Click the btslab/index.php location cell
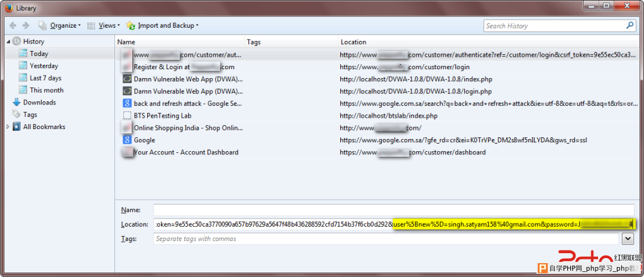Image resolution: width=644 pixels, height=277 pixels. point(389,116)
